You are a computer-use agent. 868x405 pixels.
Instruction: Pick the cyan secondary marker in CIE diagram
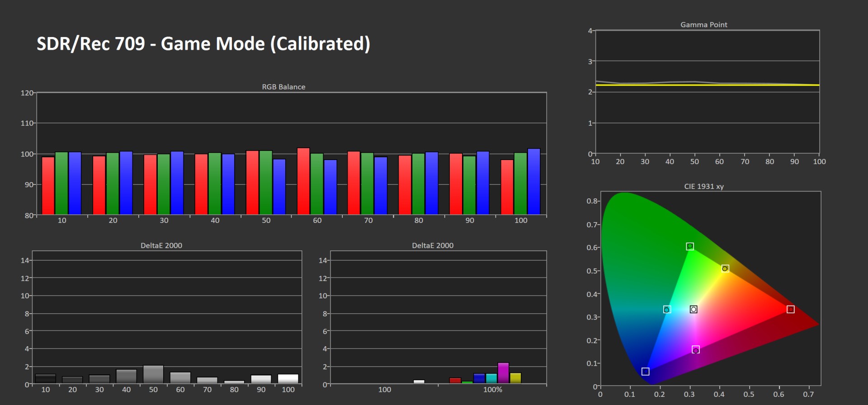coord(667,310)
